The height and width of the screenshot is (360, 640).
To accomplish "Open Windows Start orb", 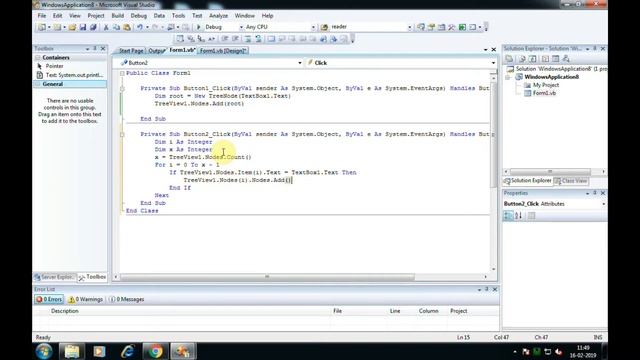I will (x=44, y=351).
